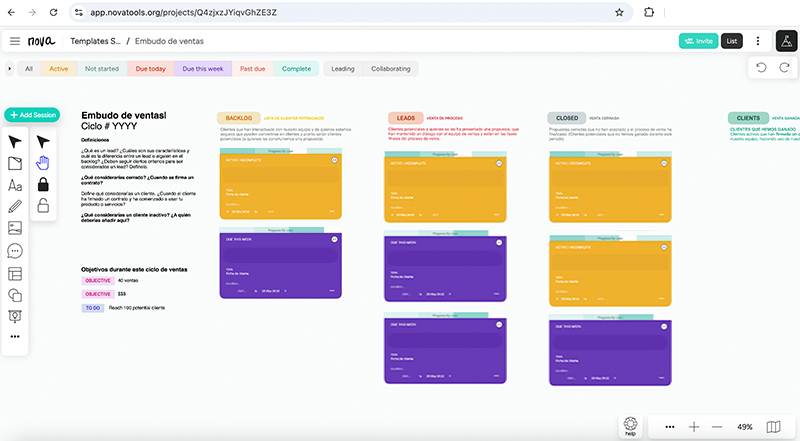
Task: Click the undo arrow
Action: pyautogui.click(x=762, y=67)
